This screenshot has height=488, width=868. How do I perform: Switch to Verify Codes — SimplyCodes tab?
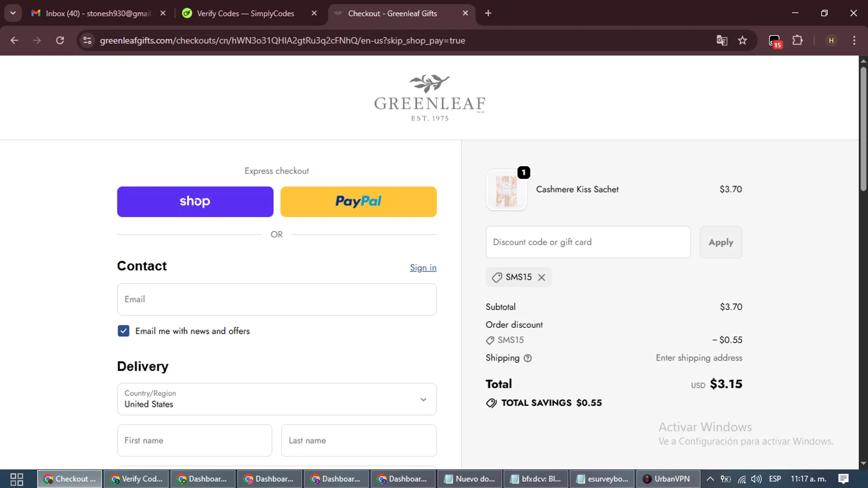pos(245,13)
